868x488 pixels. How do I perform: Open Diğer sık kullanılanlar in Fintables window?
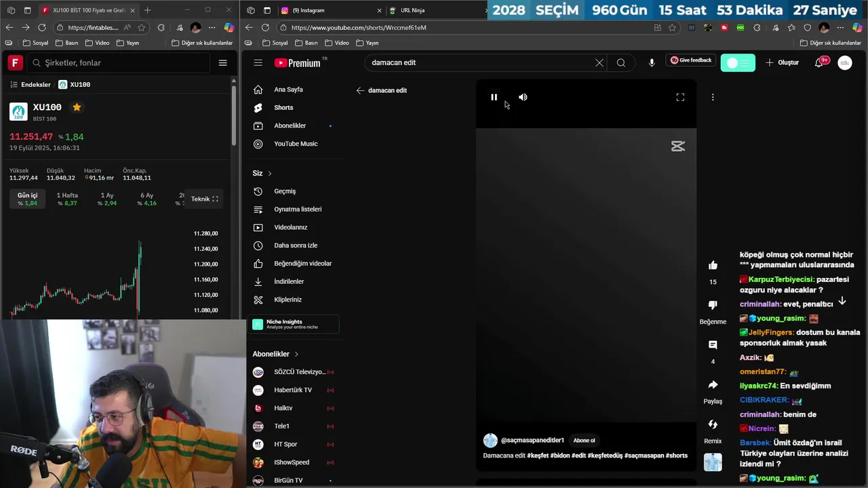tap(202, 43)
